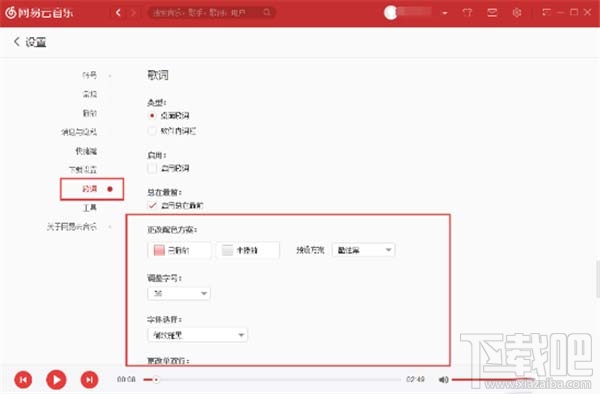Open the 帐号 settings section
The height and width of the screenshot is (394, 600).
90,75
